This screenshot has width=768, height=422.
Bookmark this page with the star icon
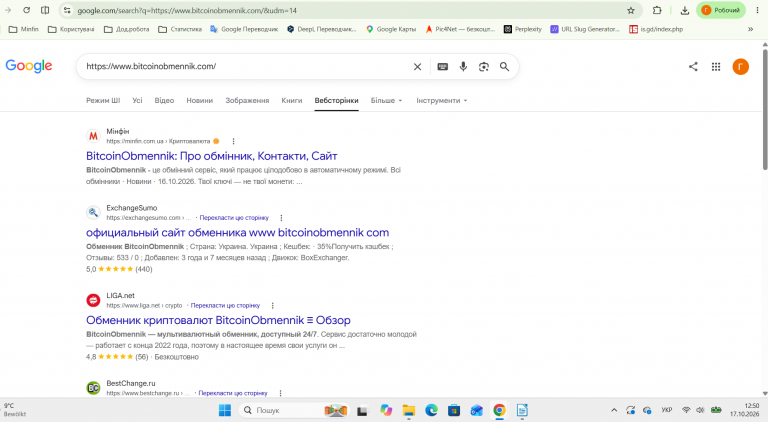point(631,10)
